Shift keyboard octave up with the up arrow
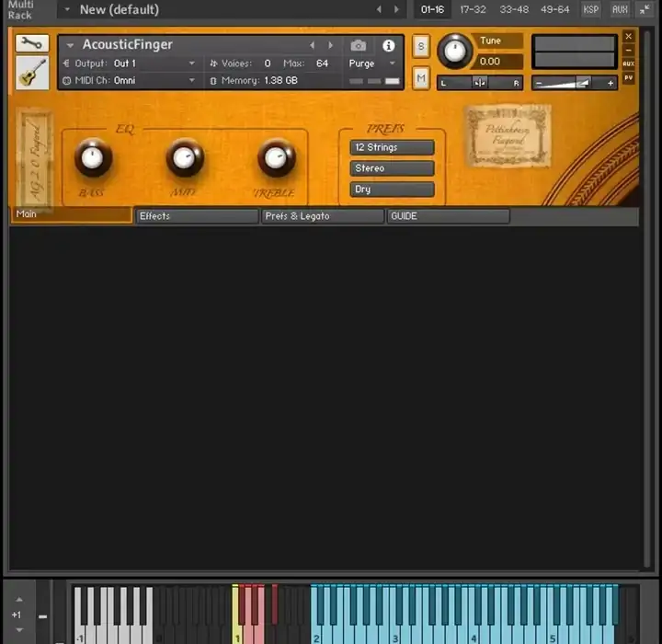662x644 pixels. (x=19, y=600)
